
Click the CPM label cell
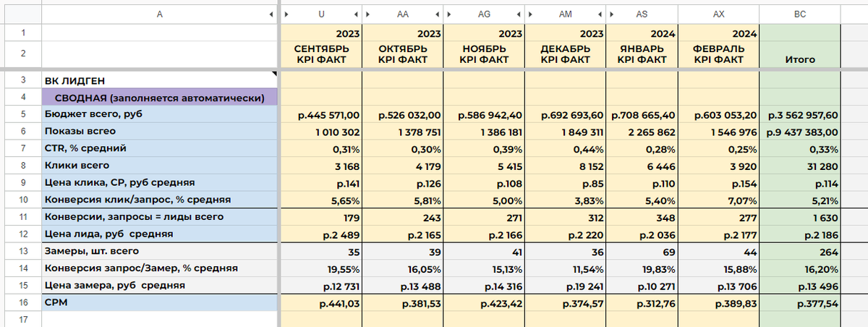[160, 303]
